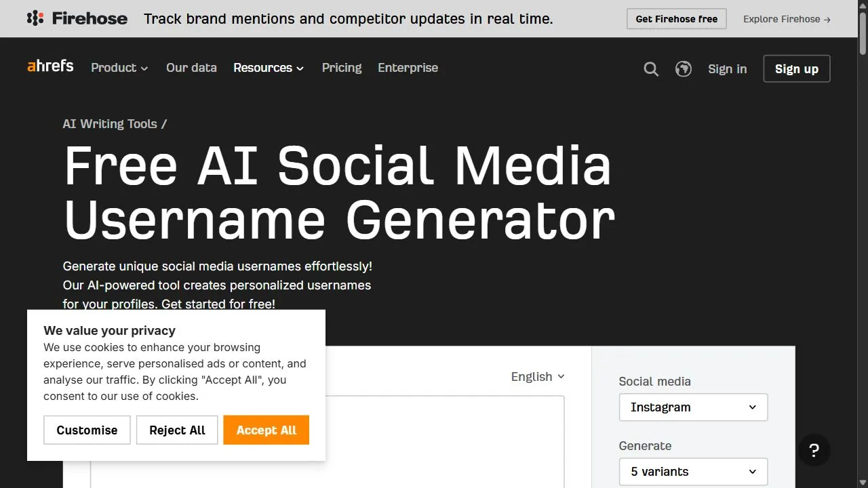Open the Social media Instagram dropdown
This screenshot has width=868, height=488.
(693, 407)
